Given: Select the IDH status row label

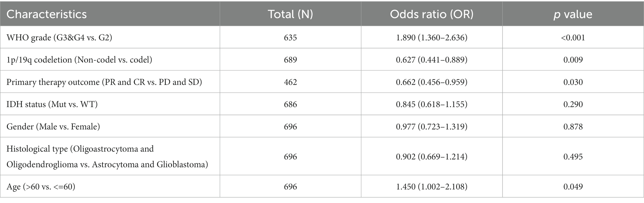Looking at the screenshot, I should [52, 104].
